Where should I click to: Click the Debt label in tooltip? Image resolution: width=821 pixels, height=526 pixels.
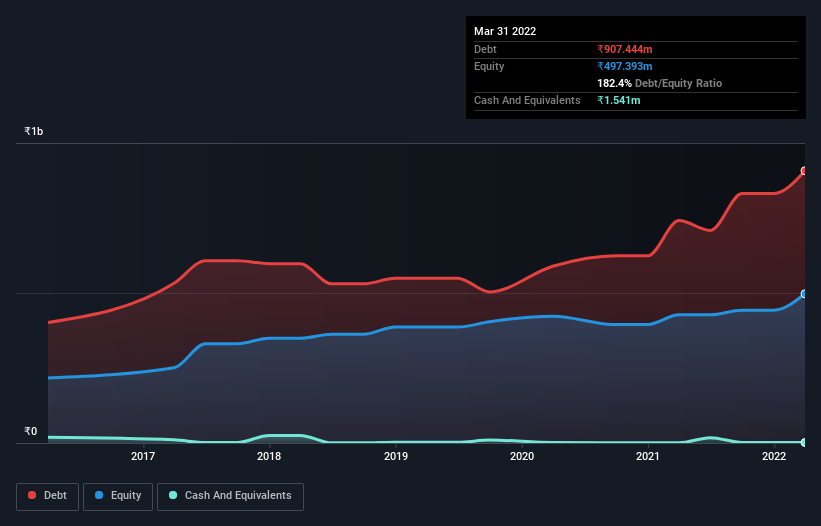pyautogui.click(x=485, y=49)
